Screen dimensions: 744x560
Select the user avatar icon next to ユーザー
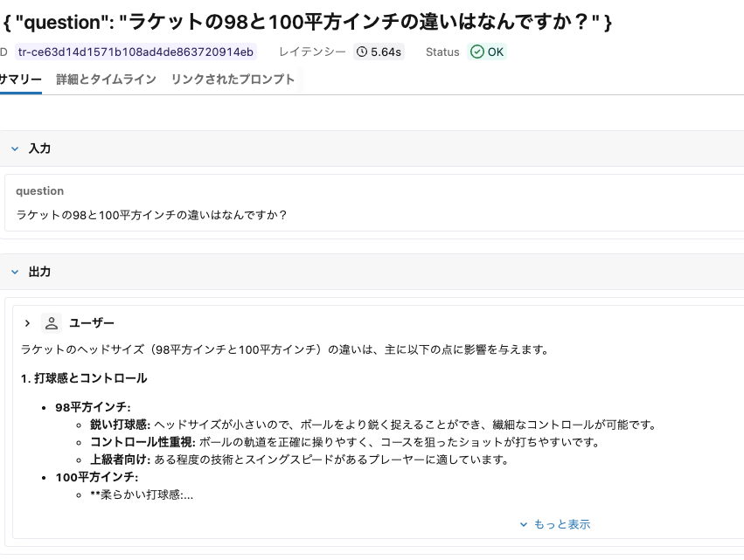[52, 322]
